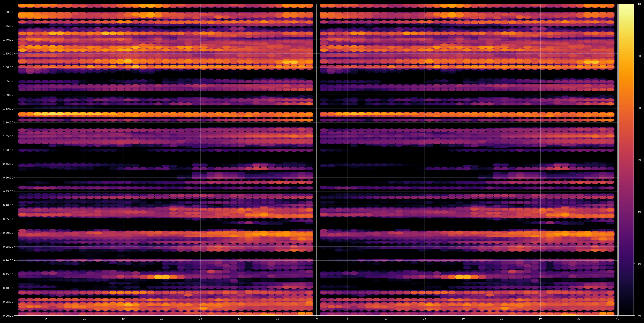This screenshot has width=644, height=323.
Task: Select the 1:05:00 time axis label
Action: 8,136
